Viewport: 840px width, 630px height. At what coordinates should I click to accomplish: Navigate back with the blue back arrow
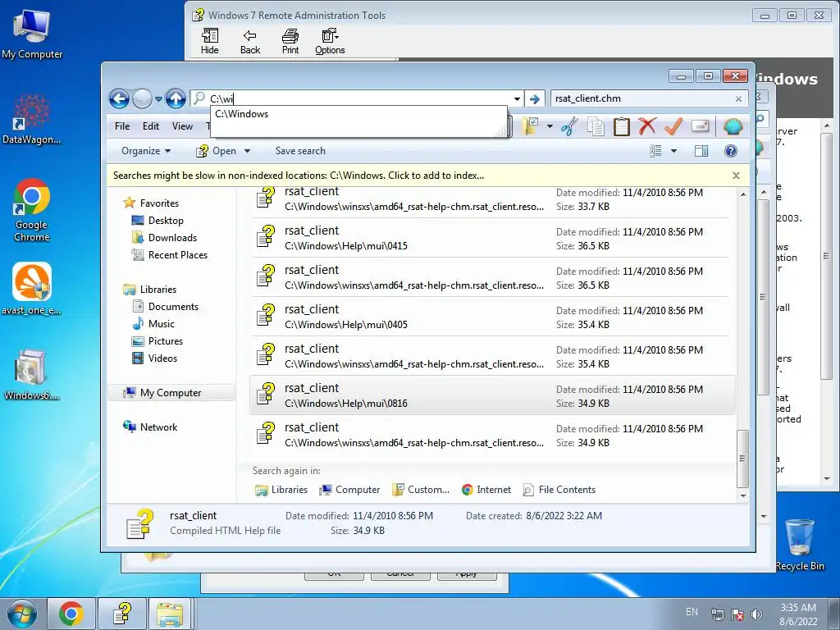click(119, 98)
